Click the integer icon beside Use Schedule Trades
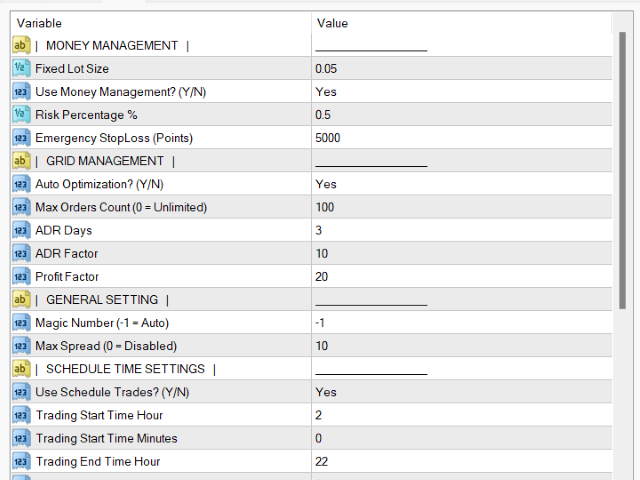This screenshot has width=640, height=480. pos(21,392)
